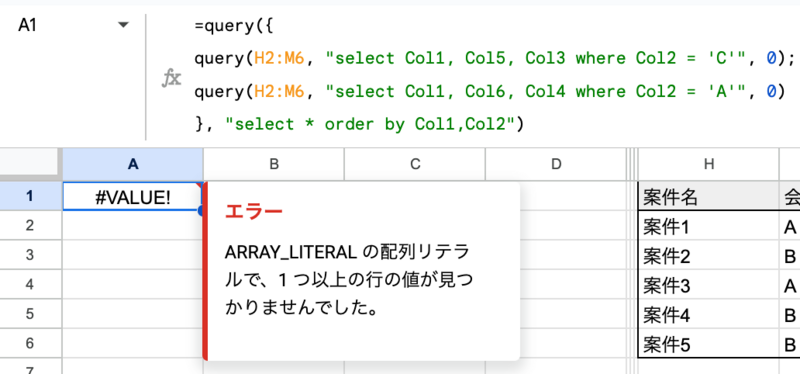Screen dimensions: 800x374
Task: Select column H header
Action: [709, 164]
